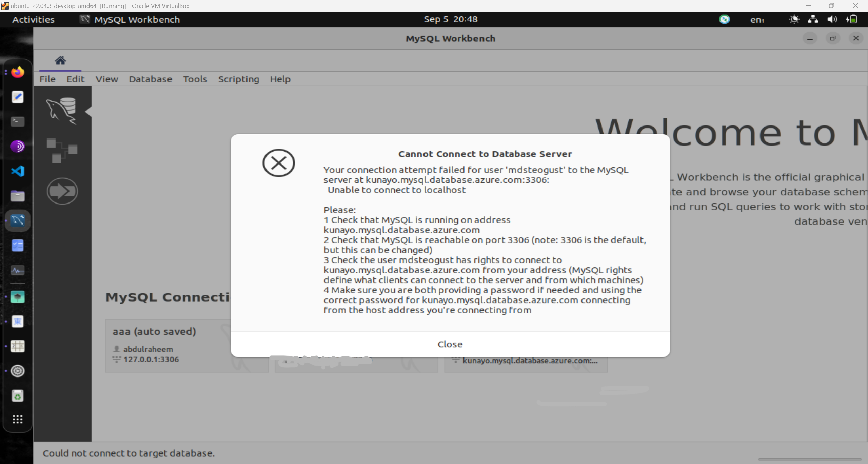Open the Trash dock icon
This screenshot has width=868, height=464.
(x=18, y=396)
